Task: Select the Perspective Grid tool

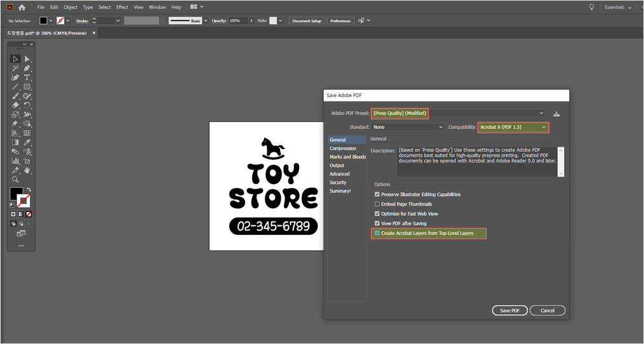Action: 15,133
